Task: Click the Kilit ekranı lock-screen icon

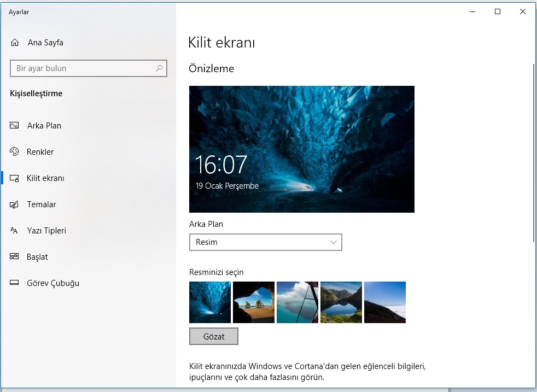Action: click(x=14, y=178)
